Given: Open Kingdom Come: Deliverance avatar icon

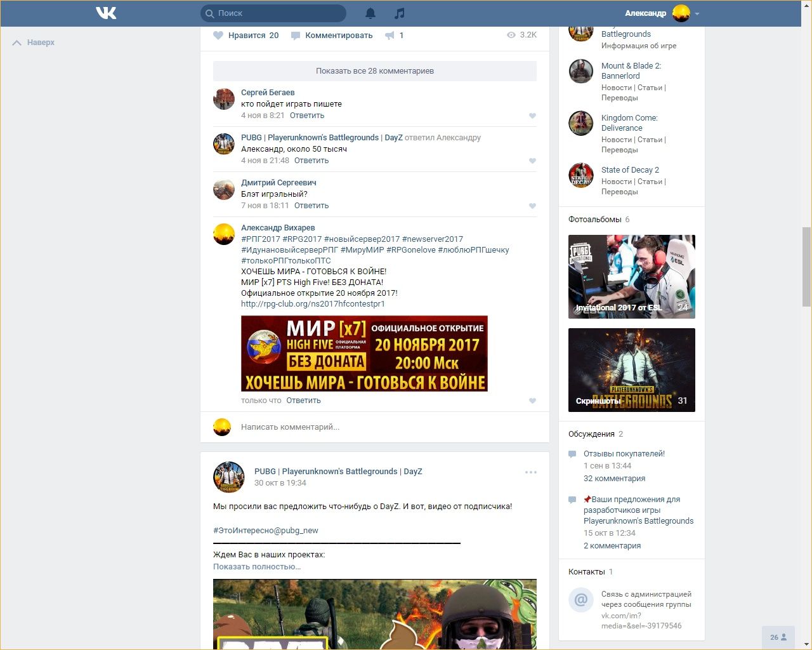Looking at the screenshot, I should [580, 123].
